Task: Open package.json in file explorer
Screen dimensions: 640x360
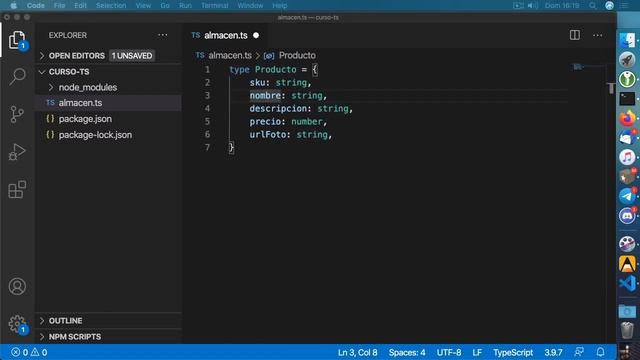Action: point(108,119)
